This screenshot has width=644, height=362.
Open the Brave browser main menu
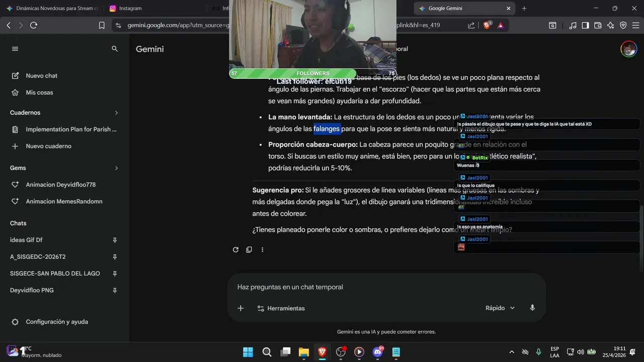[x=635, y=25]
